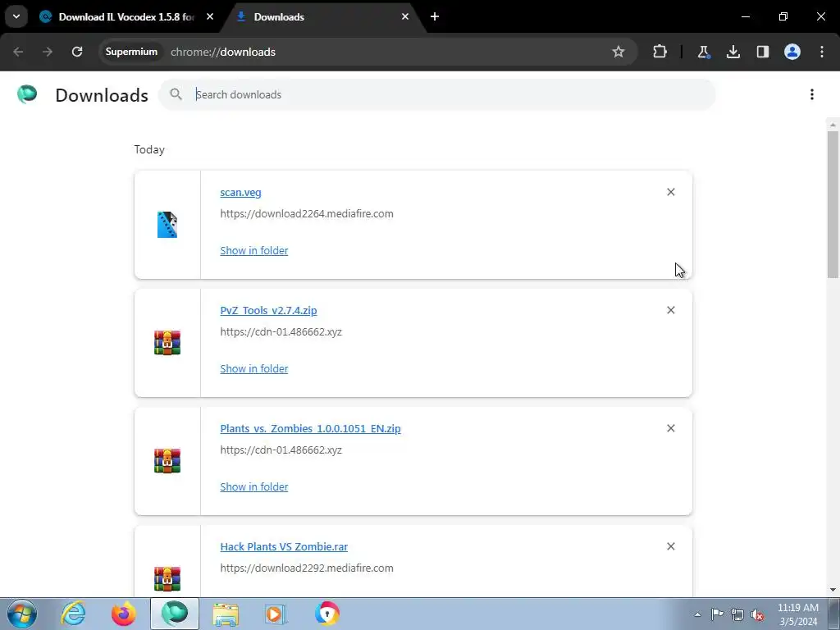Remove Hack Plants VS Zombie.rar from list

(x=671, y=546)
